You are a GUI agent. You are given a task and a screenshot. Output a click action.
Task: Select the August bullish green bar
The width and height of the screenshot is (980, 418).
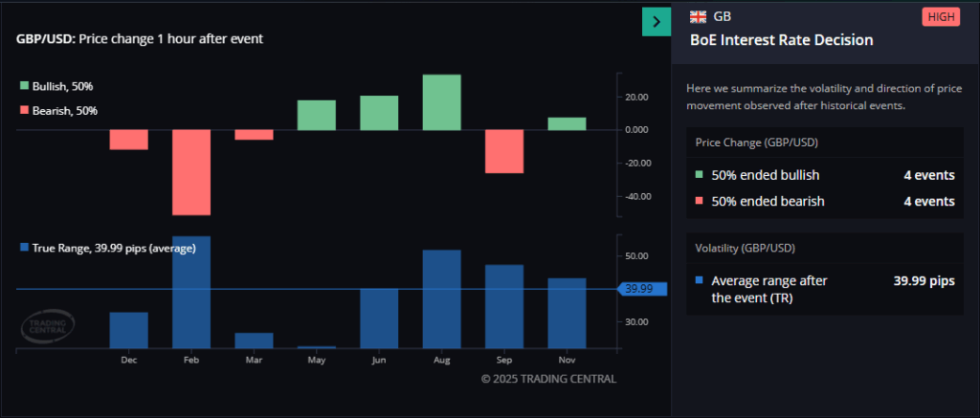pos(441,101)
